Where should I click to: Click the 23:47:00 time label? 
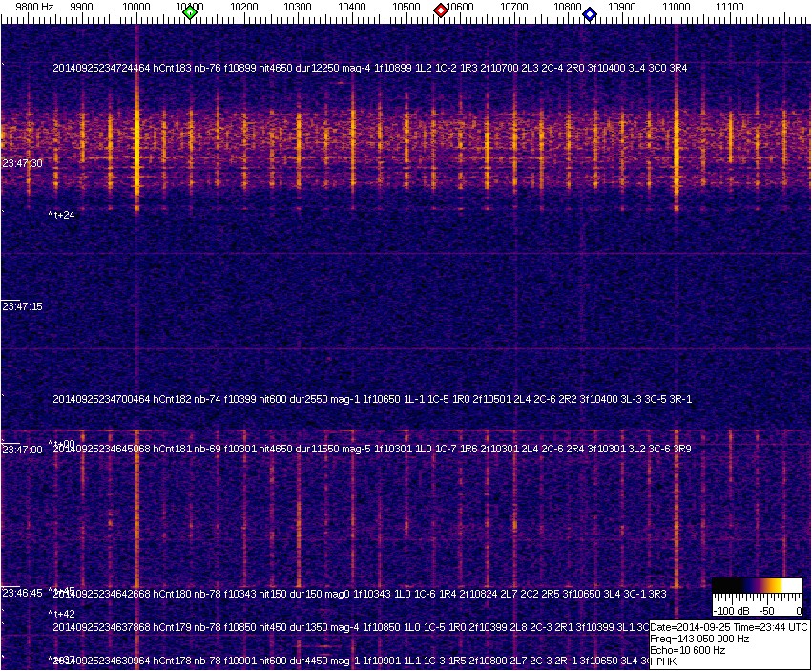pyautogui.click(x=22, y=449)
